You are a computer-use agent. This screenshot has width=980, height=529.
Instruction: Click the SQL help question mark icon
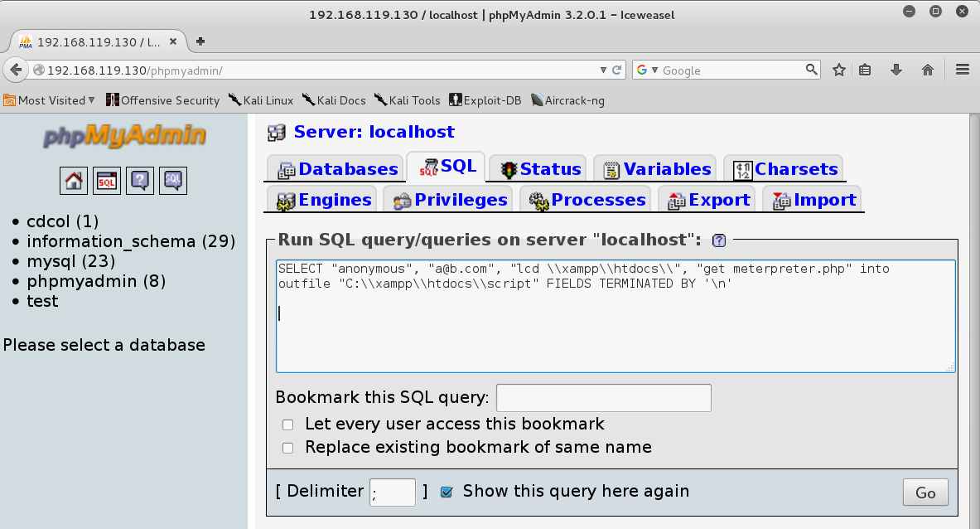coord(719,240)
